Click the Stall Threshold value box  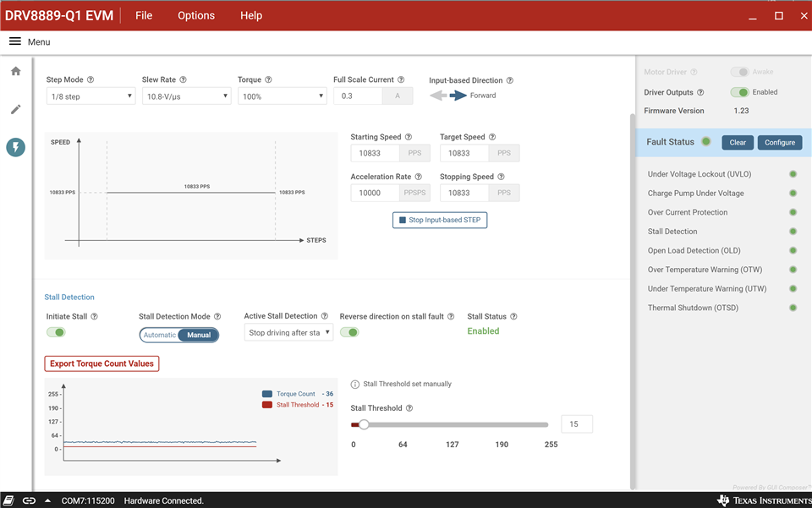click(x=577, y=424)
